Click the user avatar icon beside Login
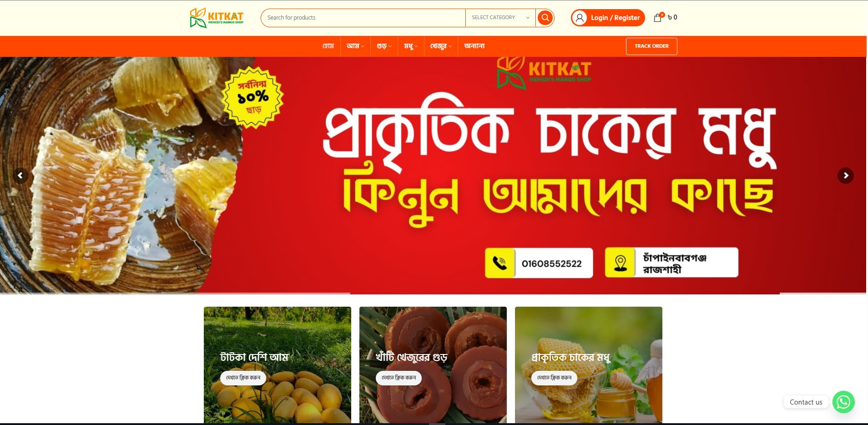This screenshot has width=868, height=425. 580,18
